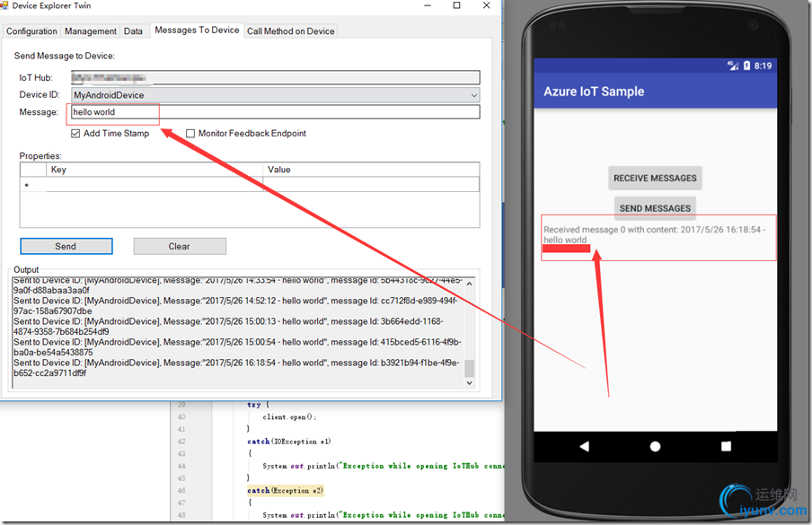Open Call Method on Device tab

click(290, 31)
